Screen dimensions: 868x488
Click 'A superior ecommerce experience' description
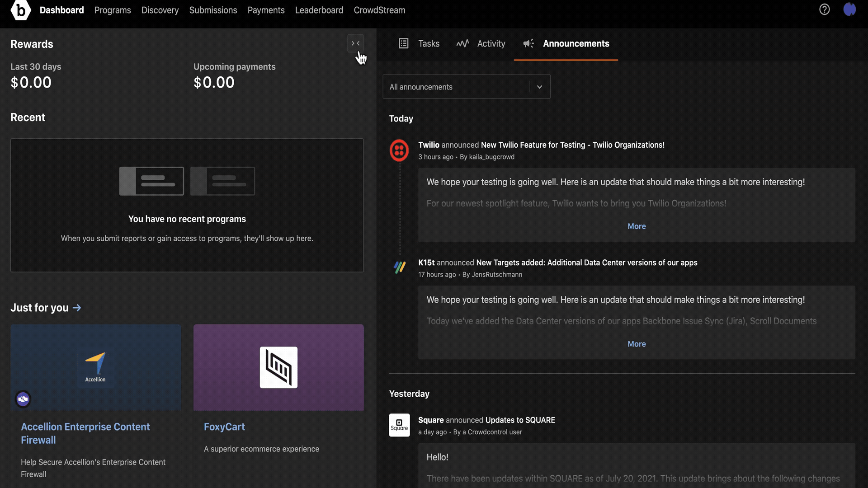pos(261,449)
